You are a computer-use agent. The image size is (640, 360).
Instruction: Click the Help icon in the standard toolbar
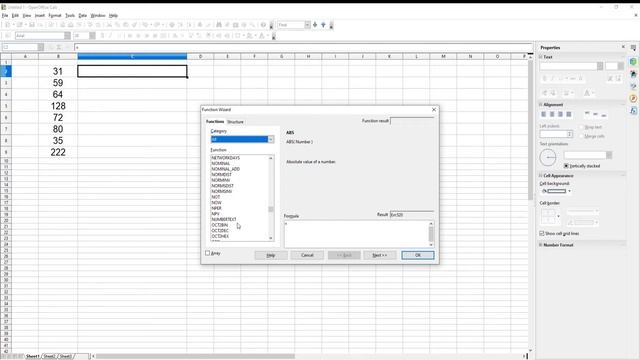(263, 25)
